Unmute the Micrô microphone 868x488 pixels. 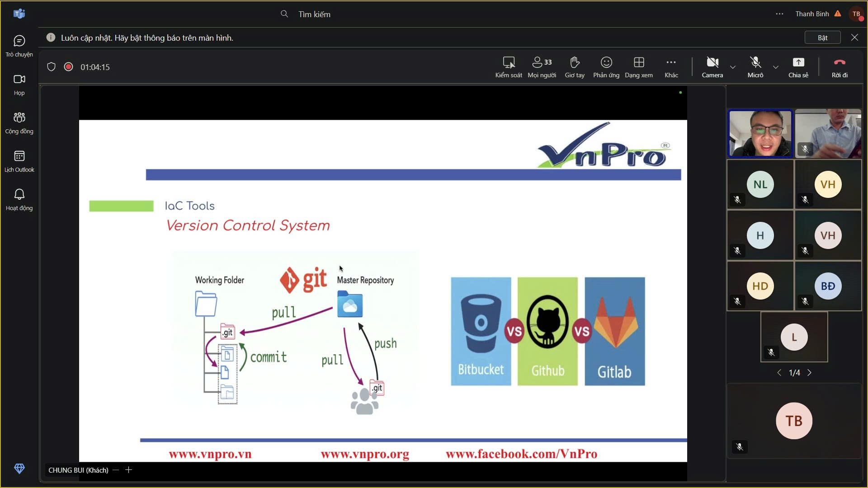coord(755,67)
